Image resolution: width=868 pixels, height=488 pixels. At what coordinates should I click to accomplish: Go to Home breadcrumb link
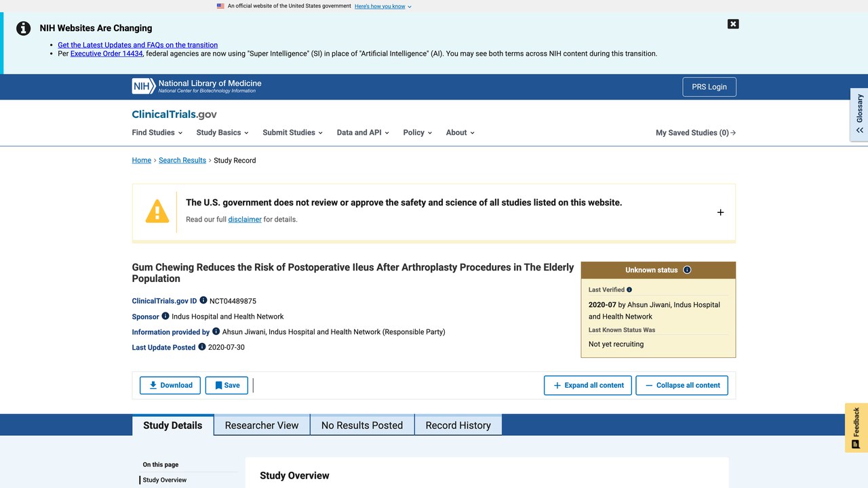pyautogui.click(x=142, y=161)
